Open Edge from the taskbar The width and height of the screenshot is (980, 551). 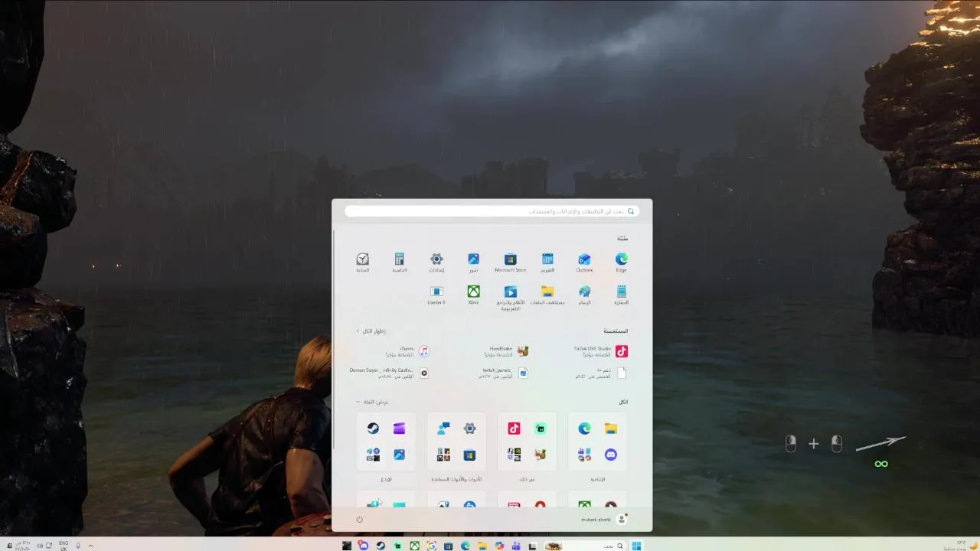465,546
